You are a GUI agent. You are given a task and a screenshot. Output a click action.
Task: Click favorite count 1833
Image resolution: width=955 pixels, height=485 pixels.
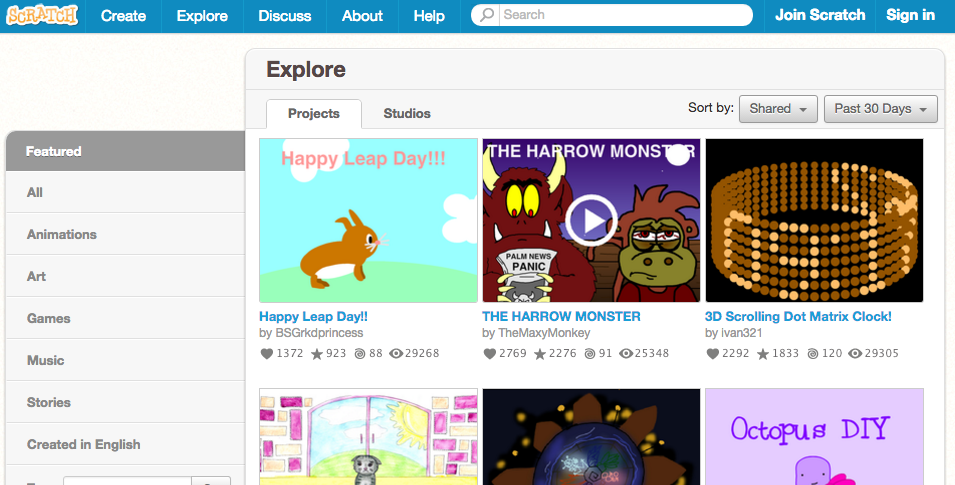[785, 353]
